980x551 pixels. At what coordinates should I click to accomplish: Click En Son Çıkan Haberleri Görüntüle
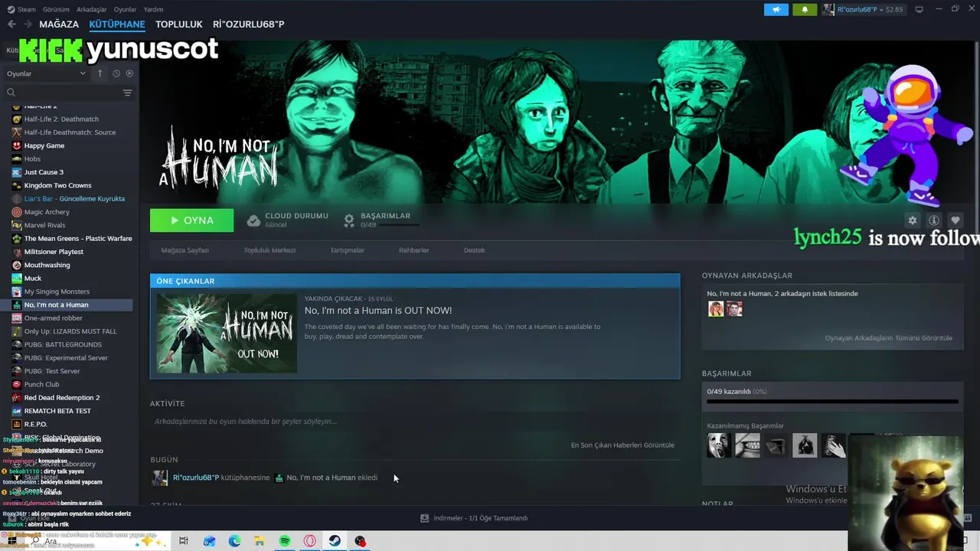tap(622, 445)
